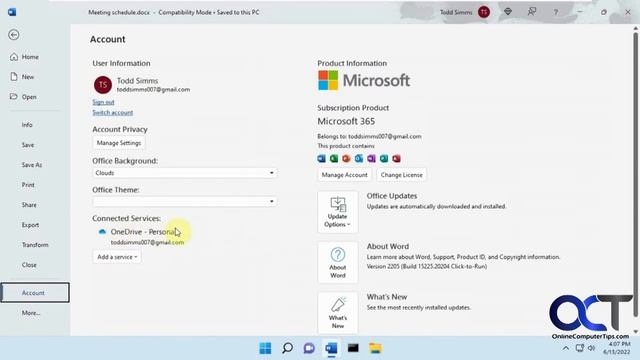Click the Open folder icon in the sidebar
640x360 pixels.
point(13,96)
